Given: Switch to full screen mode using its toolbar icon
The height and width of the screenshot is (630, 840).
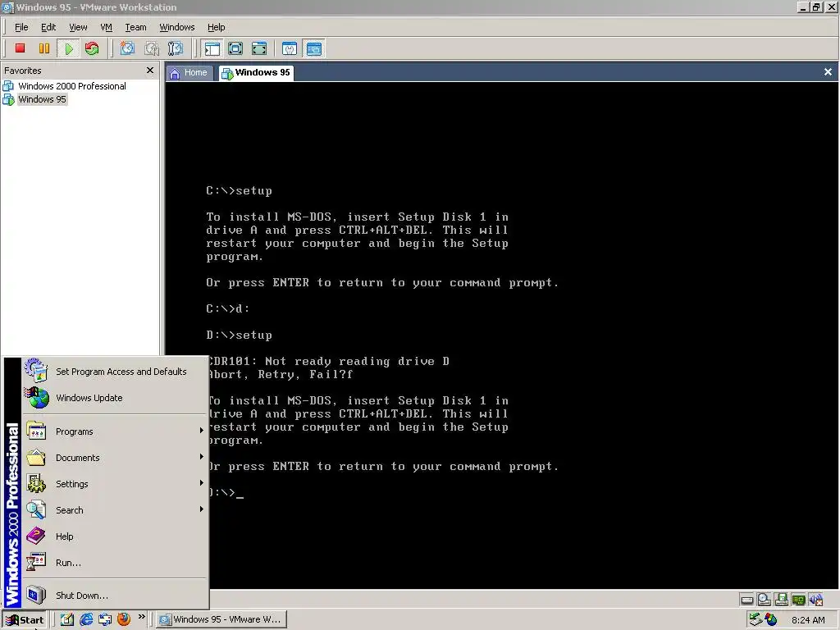Looking at the screenshot, I should click(235, 48).
